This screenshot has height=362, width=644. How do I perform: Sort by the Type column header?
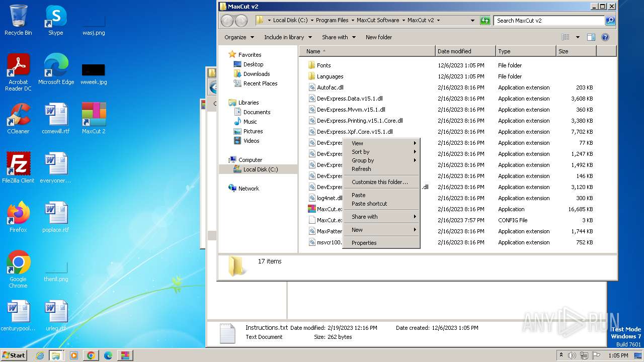[x=526, y=51]
